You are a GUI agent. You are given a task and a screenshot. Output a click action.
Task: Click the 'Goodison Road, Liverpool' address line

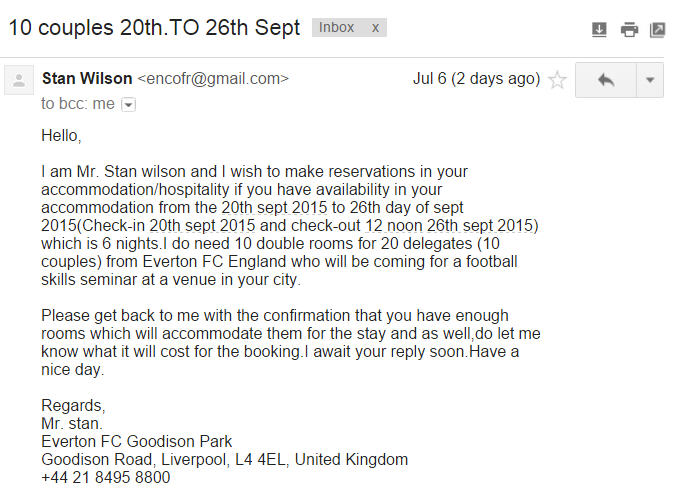[225, 459]
